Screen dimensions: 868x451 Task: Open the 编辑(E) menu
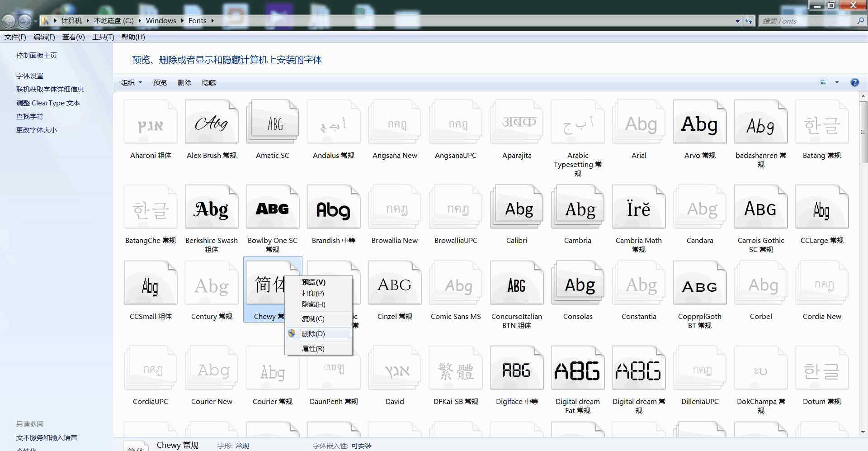click(x=44, y=37)
